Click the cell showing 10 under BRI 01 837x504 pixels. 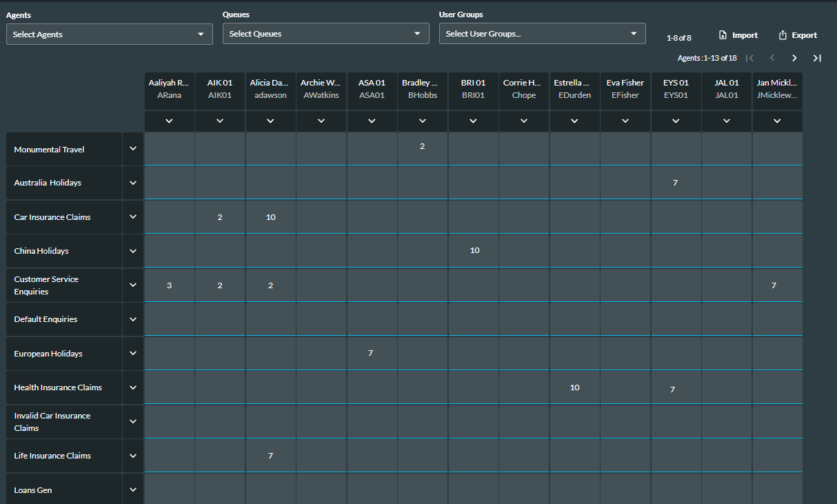474,250
